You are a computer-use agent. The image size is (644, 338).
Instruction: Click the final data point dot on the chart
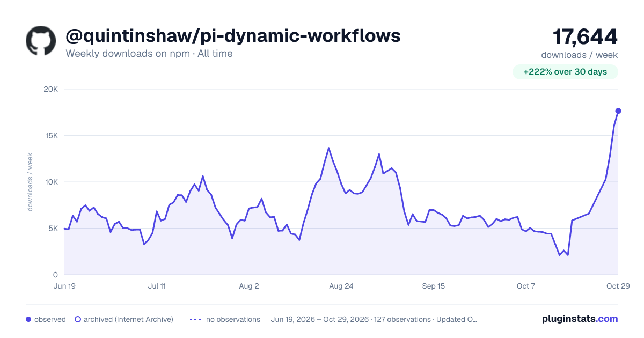pyautogui.click(x=618, y=111)
